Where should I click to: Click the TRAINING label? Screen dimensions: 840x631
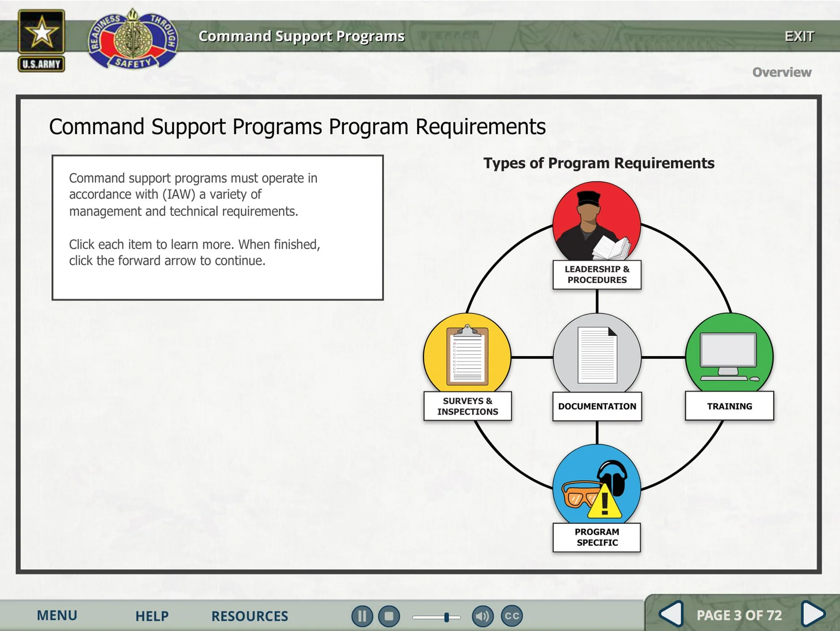click(x=729, y=406)
